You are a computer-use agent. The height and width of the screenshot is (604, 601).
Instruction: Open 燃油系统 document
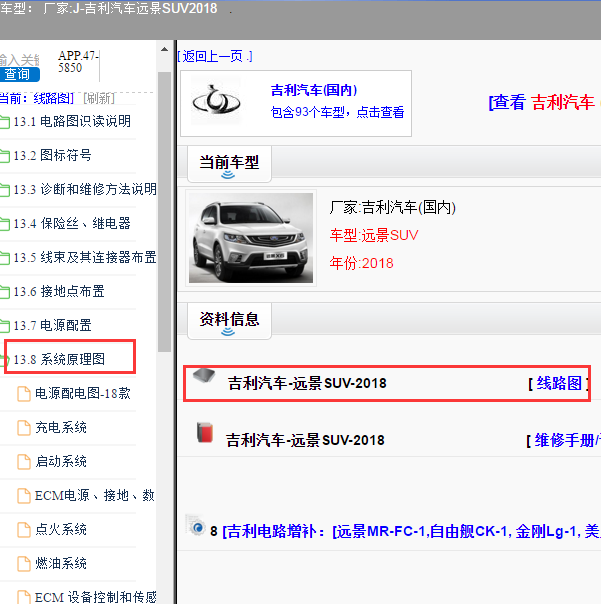61,564
